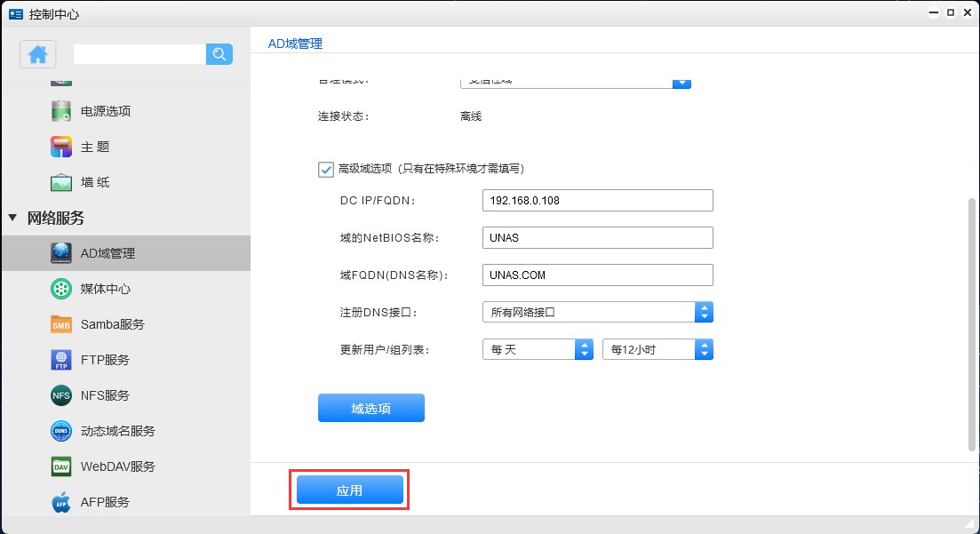Click the search magnifier button
980x534 pixels.
point(219,54)
